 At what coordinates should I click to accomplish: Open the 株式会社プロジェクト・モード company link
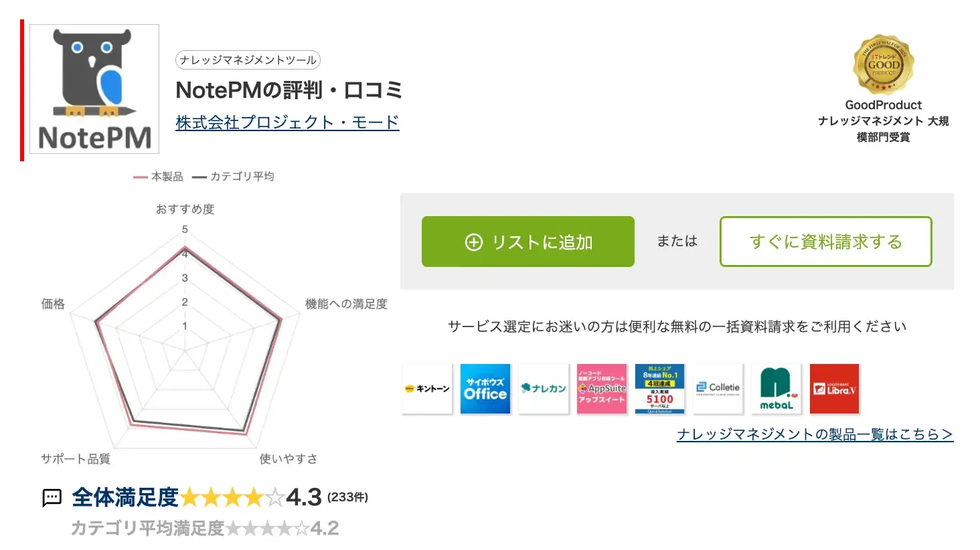[x=287, y=121]
